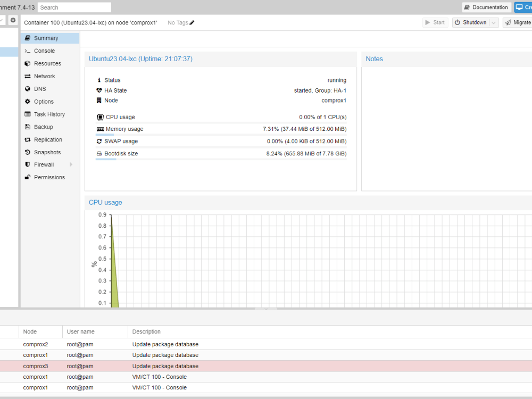
Task: Click inside the Search field
Action: pyautogui.click(x=74, y=7)
